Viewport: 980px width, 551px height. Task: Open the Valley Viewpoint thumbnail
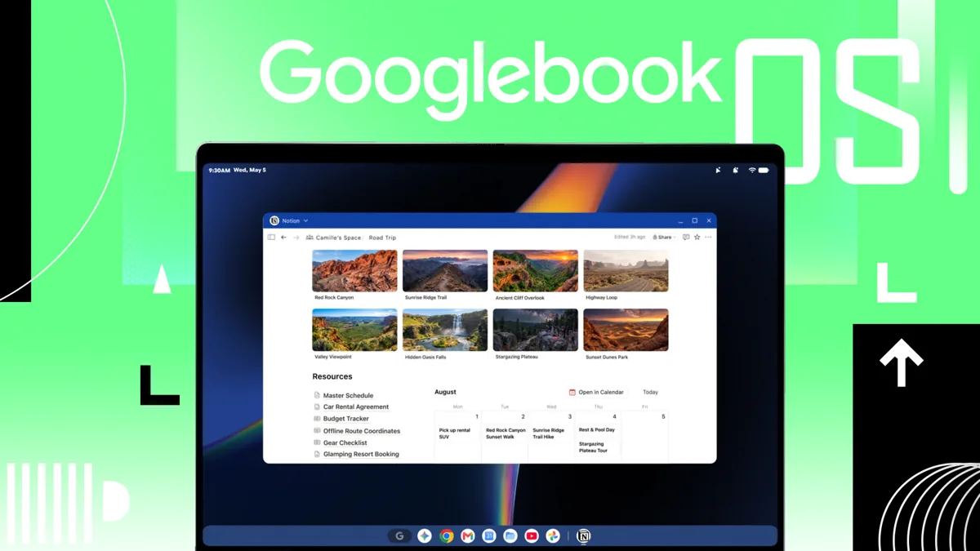tap(355, 330)
